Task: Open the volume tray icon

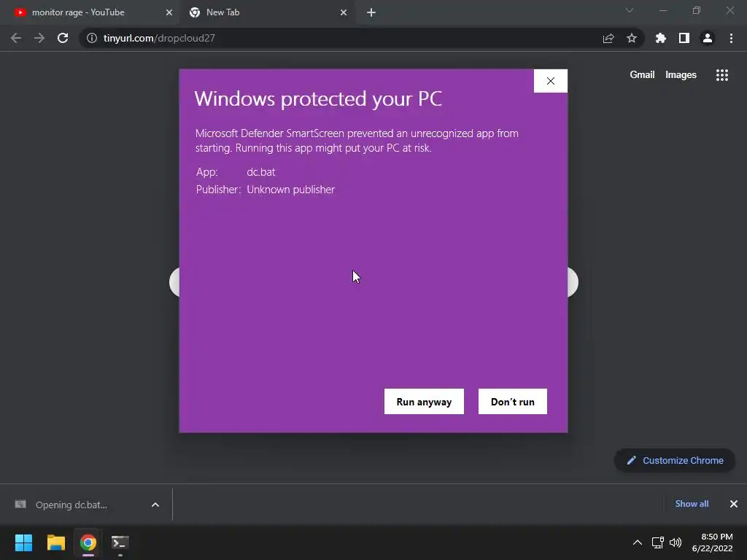Action: tap(676, 542)
